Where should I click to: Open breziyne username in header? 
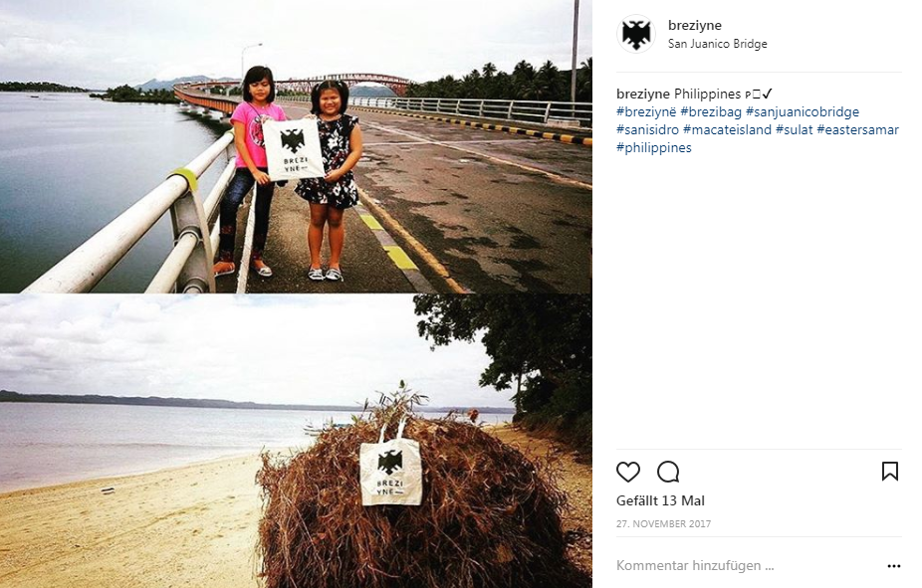tap(694, 25)
